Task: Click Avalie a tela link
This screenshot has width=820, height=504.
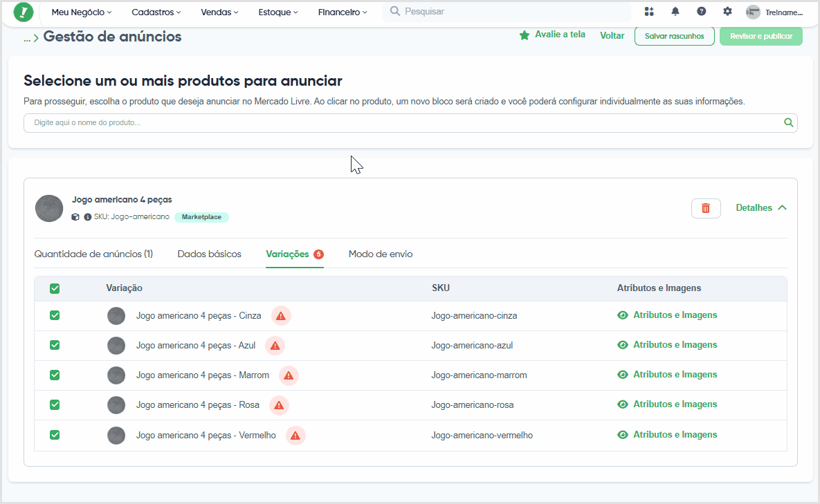Action: 560,35
